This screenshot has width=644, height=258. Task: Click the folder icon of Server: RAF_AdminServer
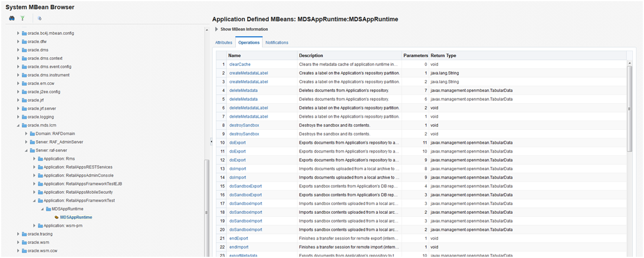point(32,142)
